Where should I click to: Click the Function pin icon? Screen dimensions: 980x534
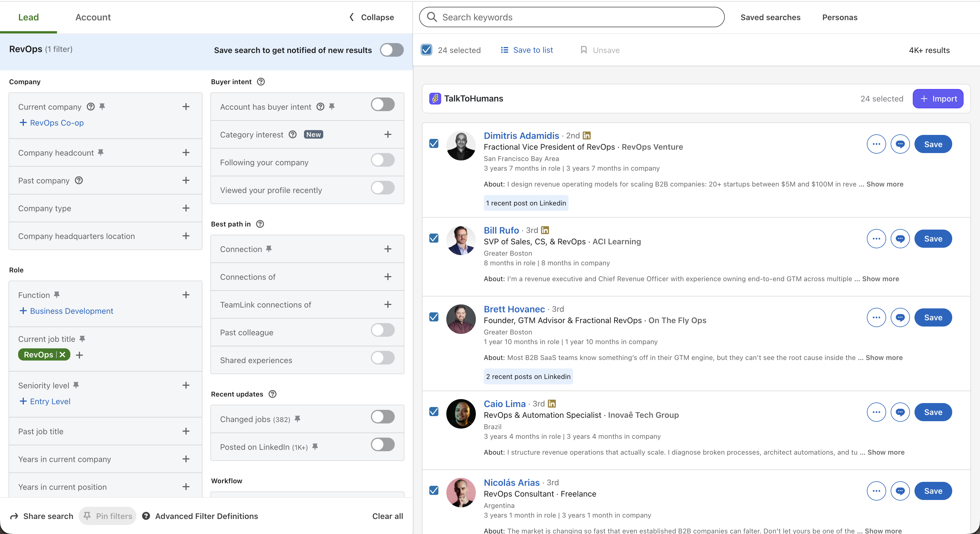tap(57, 295)
